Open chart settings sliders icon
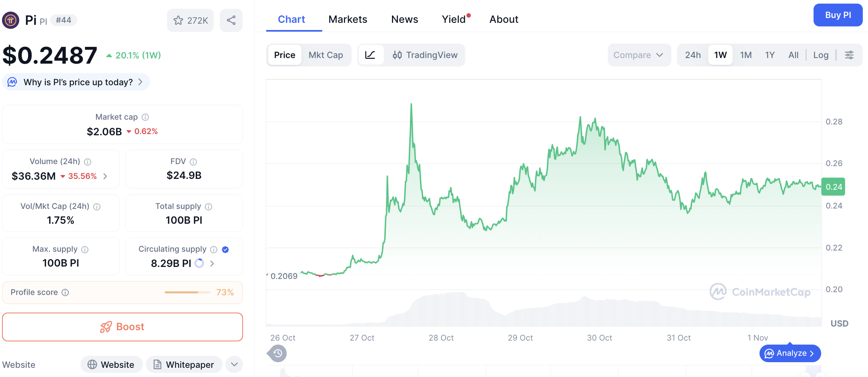 (850, 55)
